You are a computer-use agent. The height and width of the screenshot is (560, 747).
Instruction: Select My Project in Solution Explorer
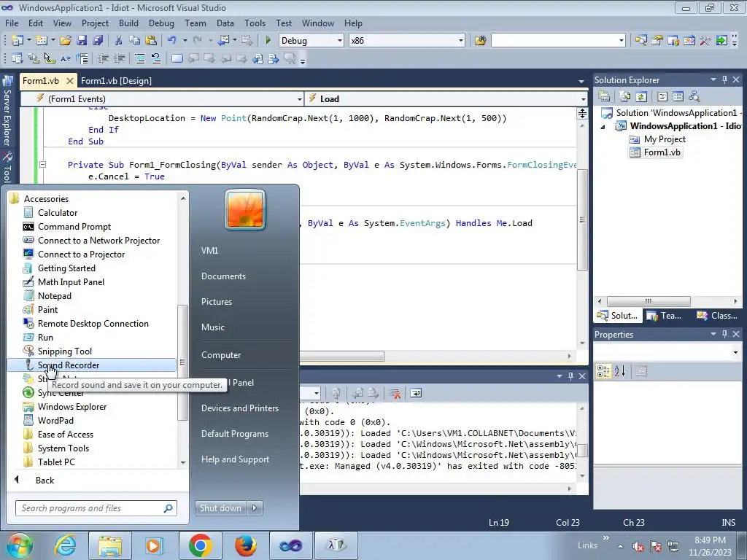[x=664, y=139]
